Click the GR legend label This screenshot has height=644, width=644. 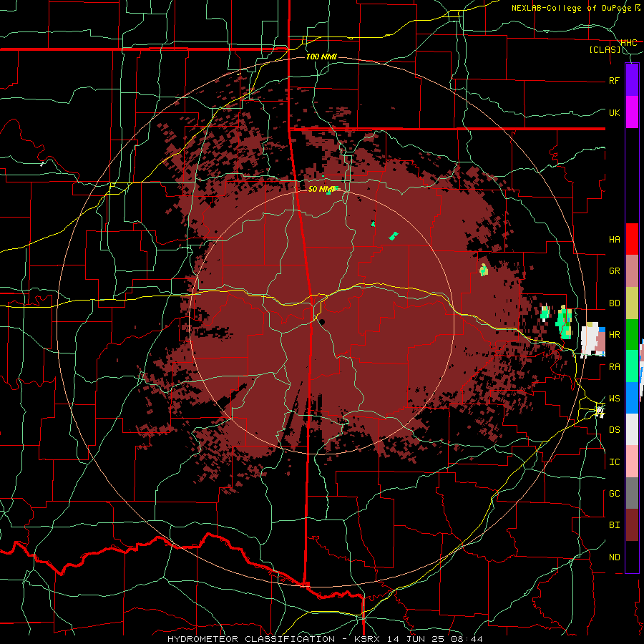(614, 271)
